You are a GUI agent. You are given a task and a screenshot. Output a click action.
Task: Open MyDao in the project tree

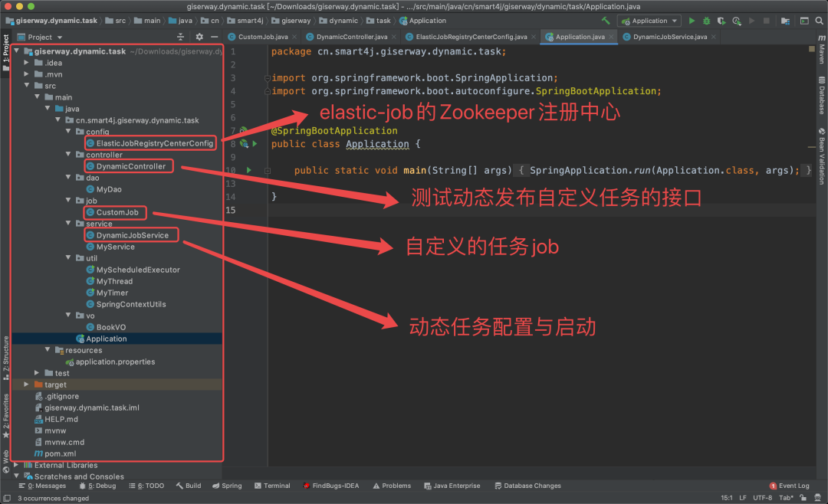(104, 189)
